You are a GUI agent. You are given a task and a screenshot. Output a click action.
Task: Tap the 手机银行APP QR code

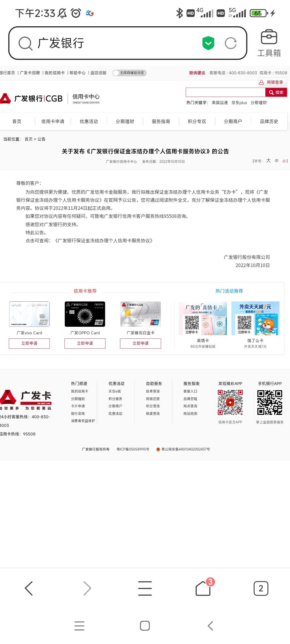(270, 402)
